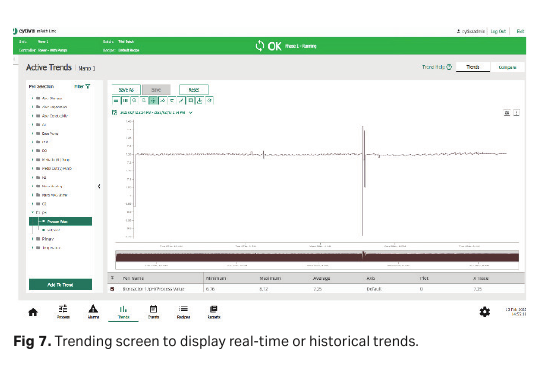This screenshot has width=535, height=385.
Task: Go to the Home screen icon
Action: click(33, 312)
